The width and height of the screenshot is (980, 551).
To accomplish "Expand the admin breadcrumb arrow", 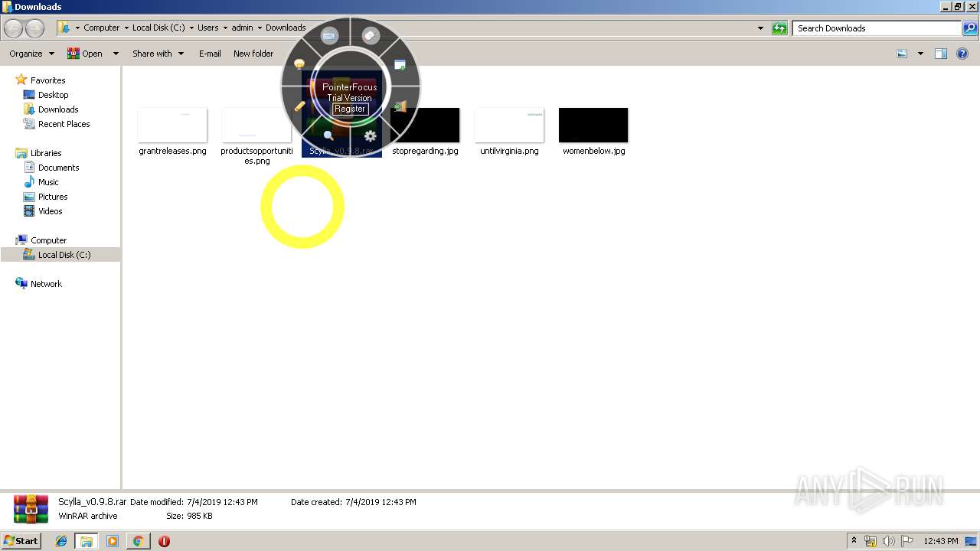I will tap(260, 28).
